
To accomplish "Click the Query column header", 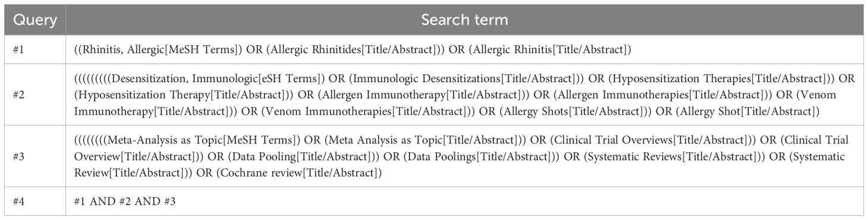I will click(35, 20).
